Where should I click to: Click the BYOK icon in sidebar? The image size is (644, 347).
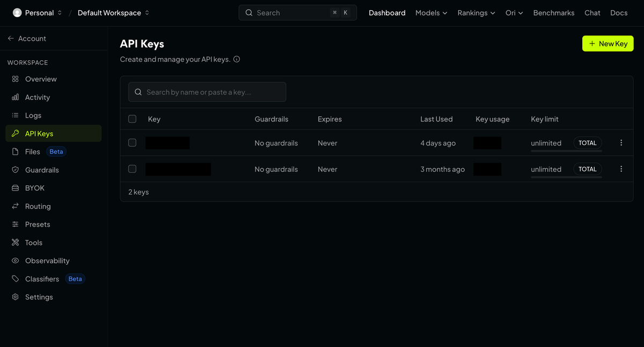point(15,188)
